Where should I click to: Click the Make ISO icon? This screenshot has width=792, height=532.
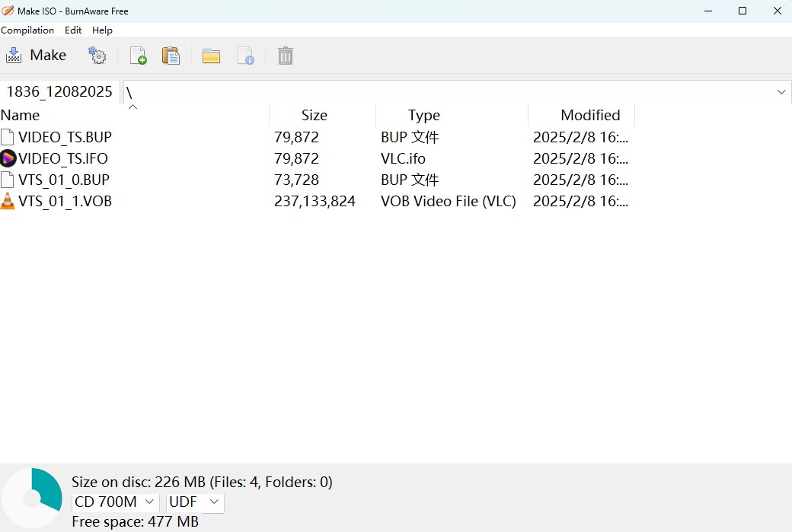tap(13, 55)
